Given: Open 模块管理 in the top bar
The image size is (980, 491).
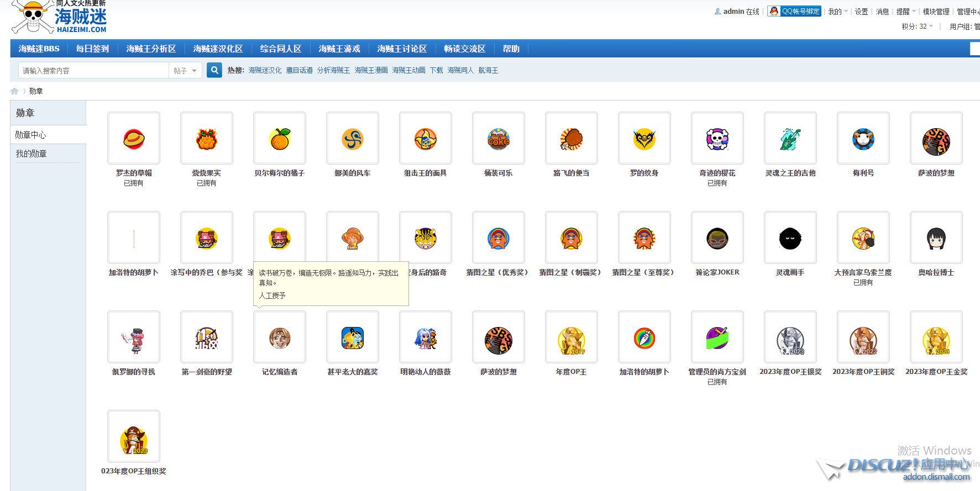Looking at the screenshot, I should click(x=936, y=12).
